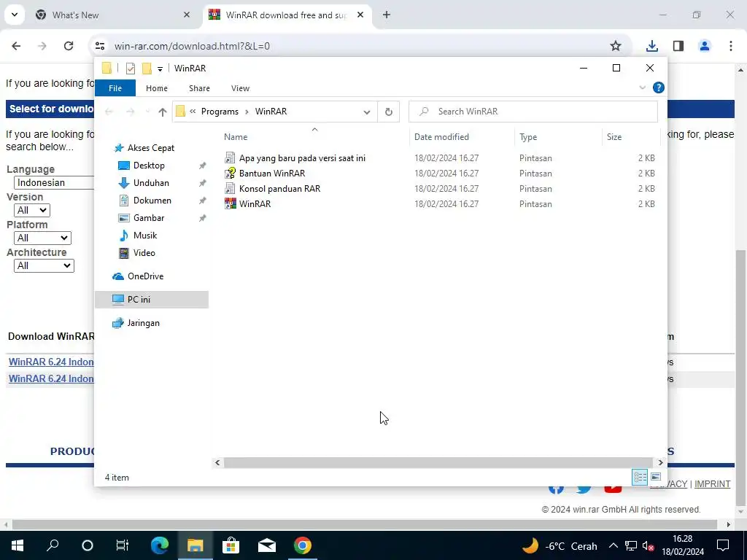Image resolution: width=747 pixels, height=560 pixels.
Task: Open the Share ribbon tab
Action: (199, 88)
